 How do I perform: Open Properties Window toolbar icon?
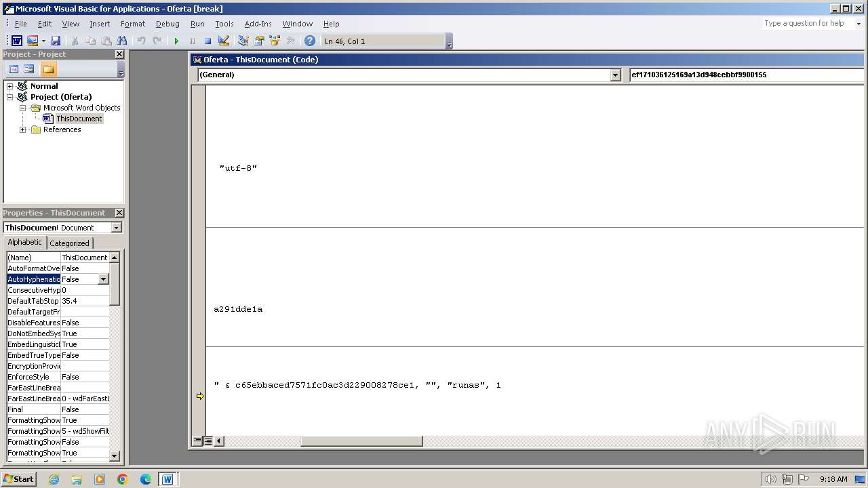(x=258, y=41)
